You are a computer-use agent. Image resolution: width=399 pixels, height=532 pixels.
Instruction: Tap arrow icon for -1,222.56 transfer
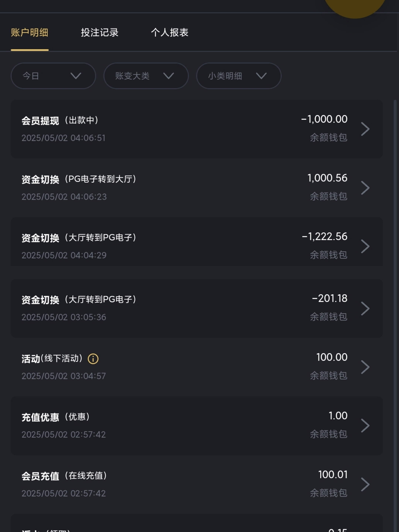tap(365, 246)
